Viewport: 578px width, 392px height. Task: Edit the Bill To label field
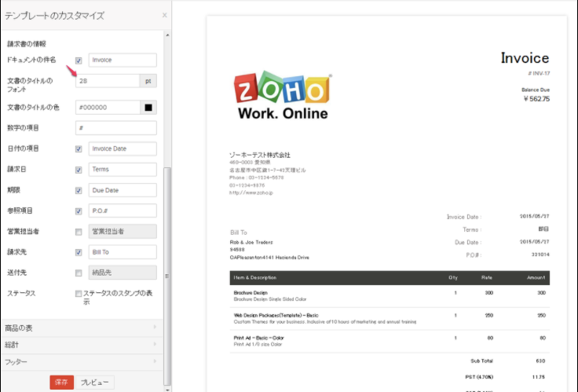click(x=123, y=252)
